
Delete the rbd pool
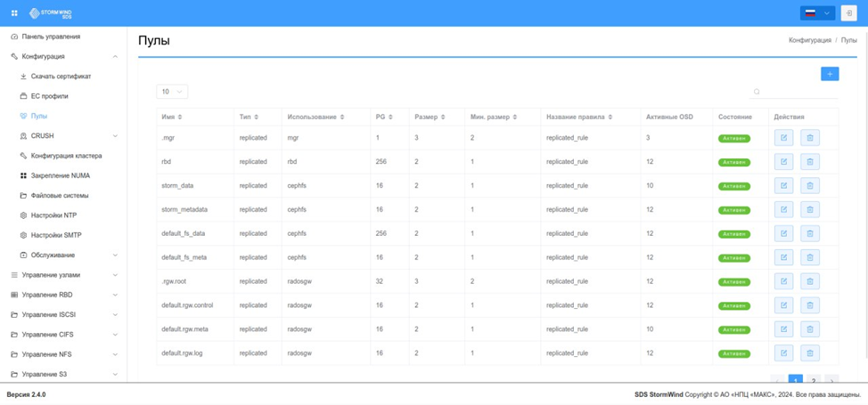810,162
